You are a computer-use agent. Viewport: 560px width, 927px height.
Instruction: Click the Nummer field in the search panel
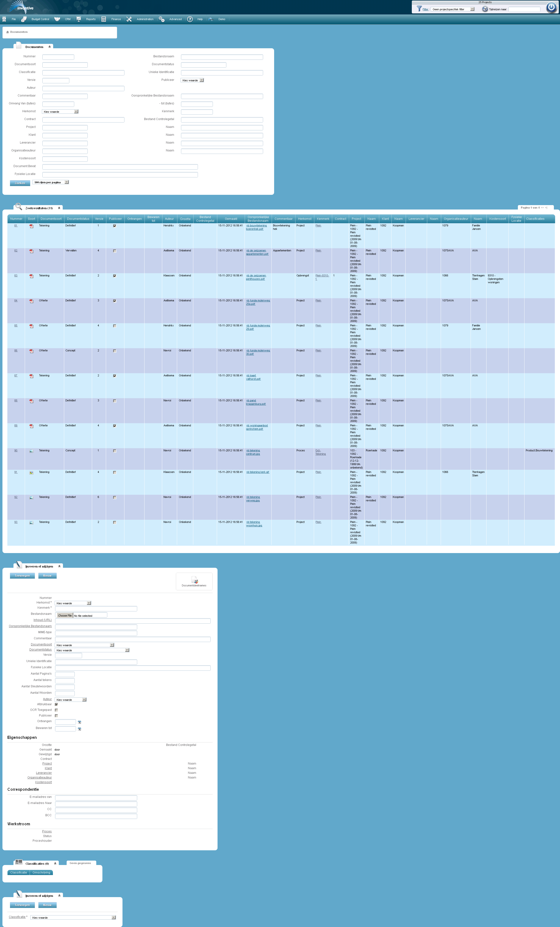point(58,57)
